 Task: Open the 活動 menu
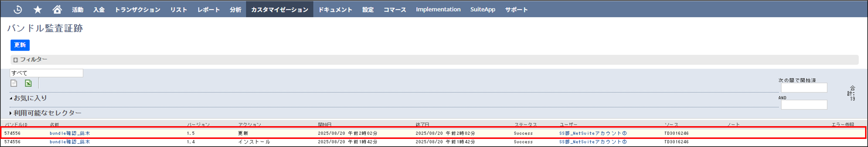click(77, 10)
